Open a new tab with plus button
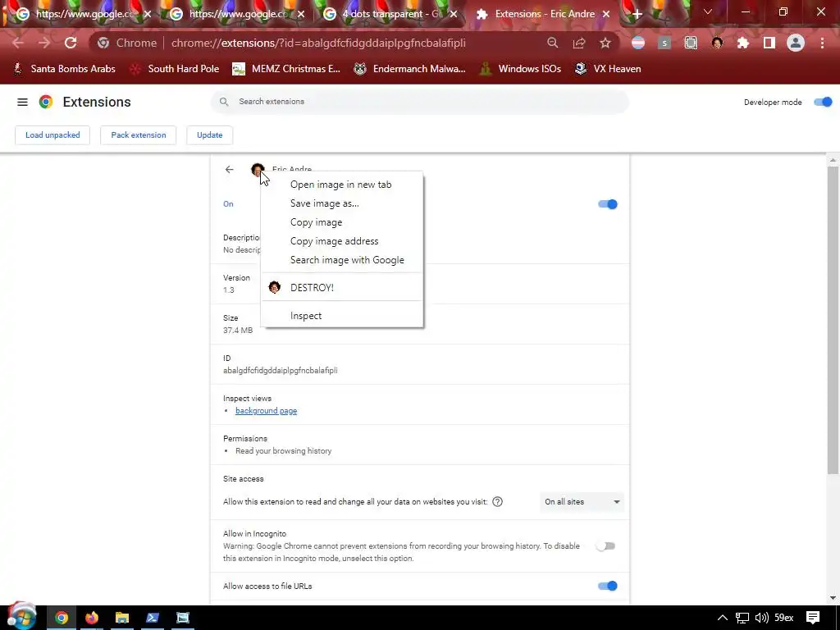840x630 pixels. pyautogui.click(x=637, y=14)
